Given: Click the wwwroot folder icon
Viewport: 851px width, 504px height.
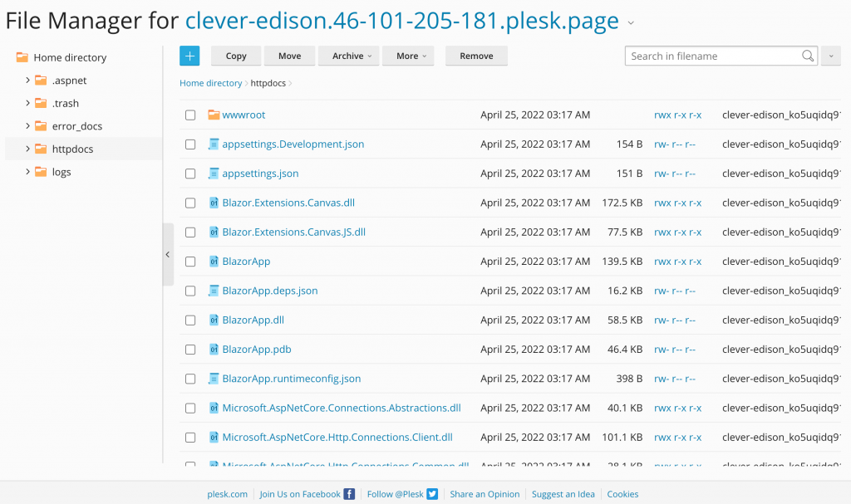Looking at the screenshot, I should 214,115.
